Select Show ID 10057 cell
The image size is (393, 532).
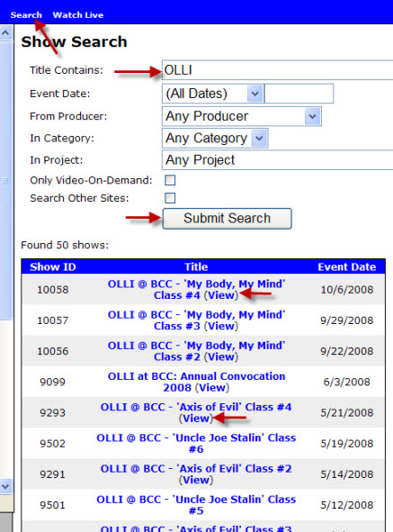(x=53, y=320)
